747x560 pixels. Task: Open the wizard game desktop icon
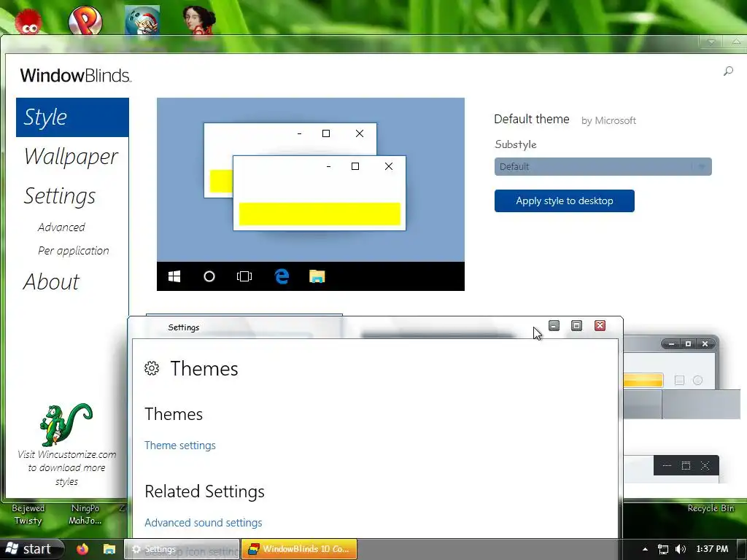click(x=142, y=20)
